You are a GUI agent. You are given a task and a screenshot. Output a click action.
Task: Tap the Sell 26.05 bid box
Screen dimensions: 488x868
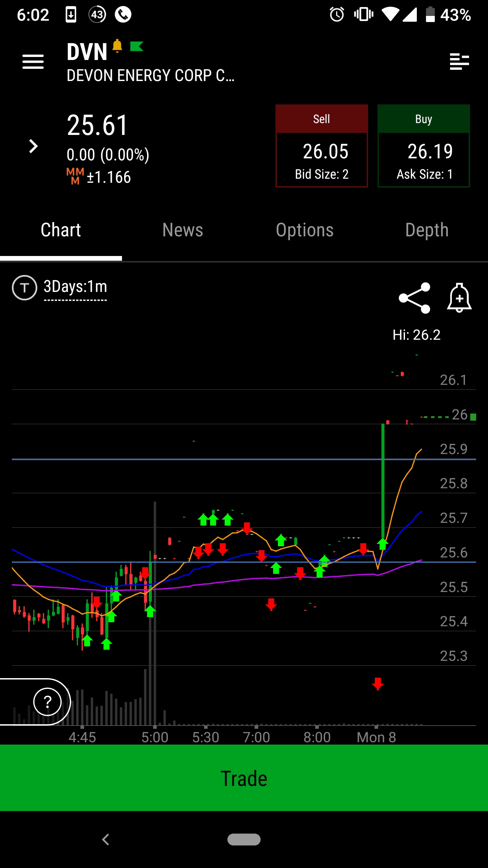(322, 146)
